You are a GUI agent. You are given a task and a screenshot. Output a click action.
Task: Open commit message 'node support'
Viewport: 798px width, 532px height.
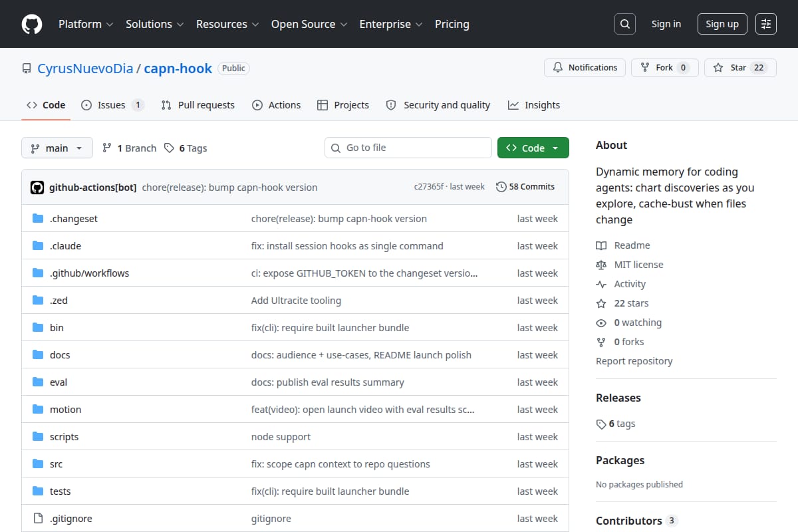(281, 437)
